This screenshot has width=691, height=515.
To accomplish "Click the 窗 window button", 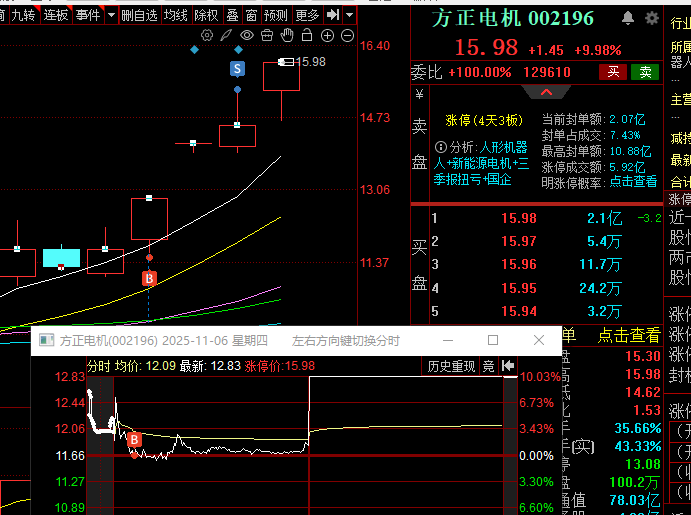I will pyautogui.click(x=252, y=15).
